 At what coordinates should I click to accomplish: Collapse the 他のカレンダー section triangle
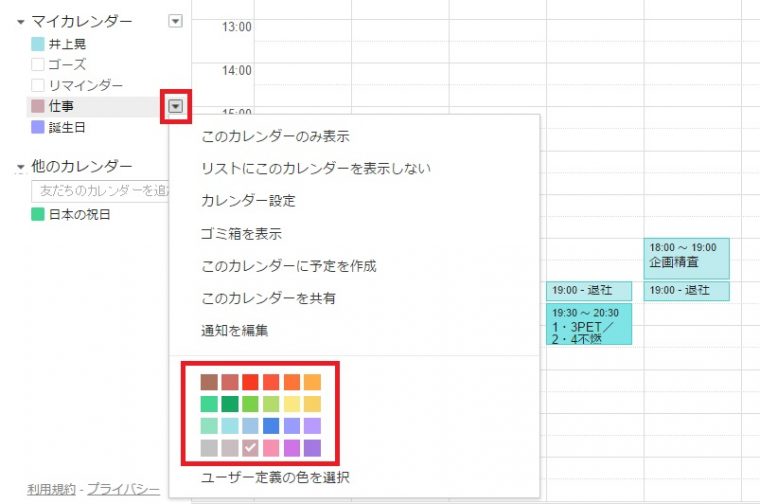tap(20, 167)
